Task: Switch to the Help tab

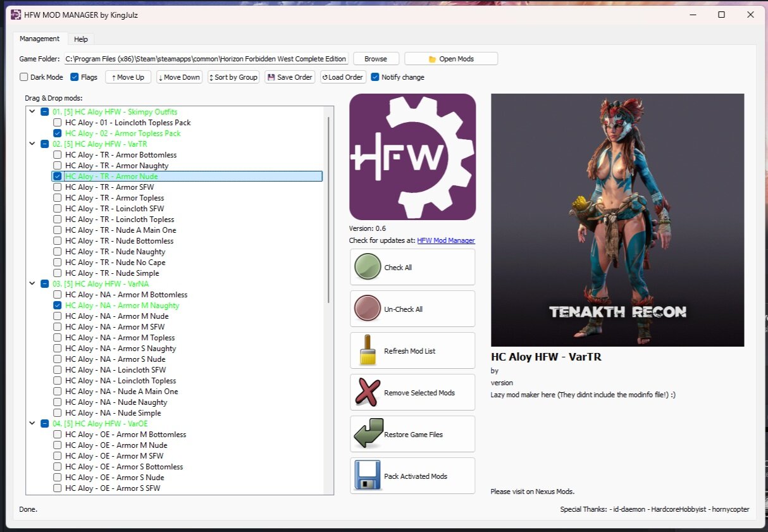Action: click(x=81, y=39)
